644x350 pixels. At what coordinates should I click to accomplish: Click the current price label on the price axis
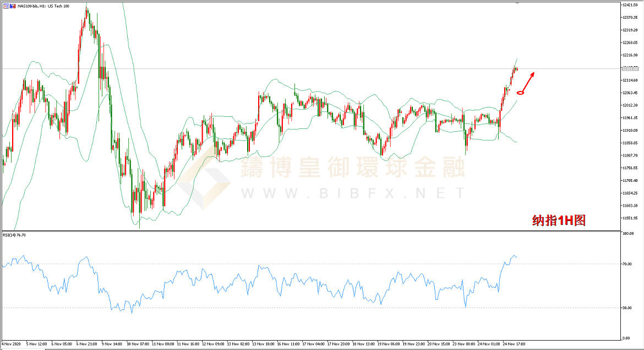click(x=629, y=68)
